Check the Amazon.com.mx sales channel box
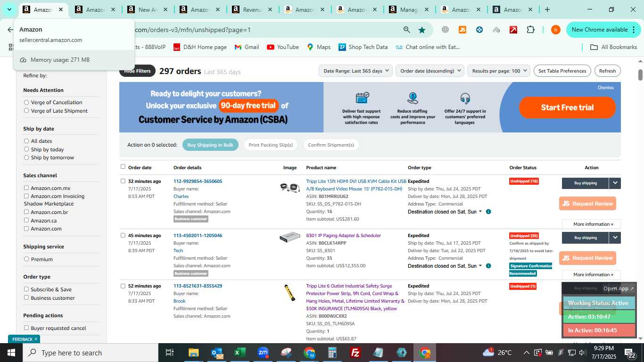Image resolution: width=644 pixels, height=362 pixels. pos(26,188)
